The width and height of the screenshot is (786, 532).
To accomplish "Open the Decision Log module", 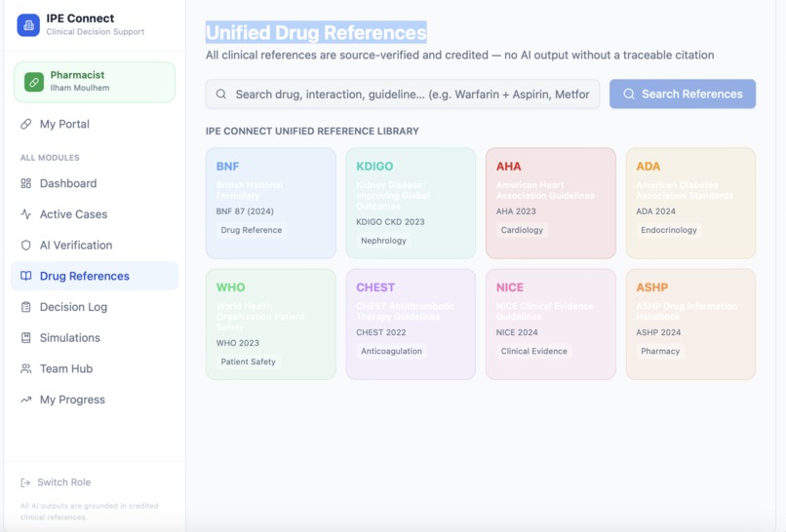I will (x=95, y=307).
